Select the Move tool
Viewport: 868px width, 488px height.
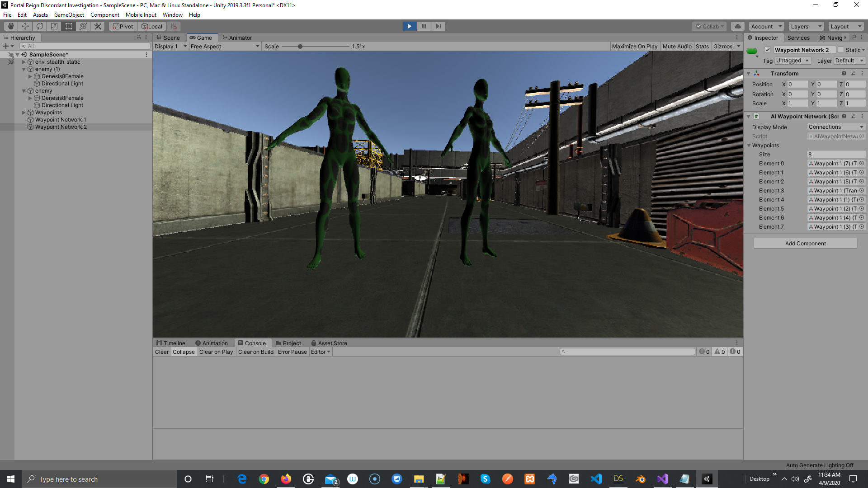pos(25,26)
